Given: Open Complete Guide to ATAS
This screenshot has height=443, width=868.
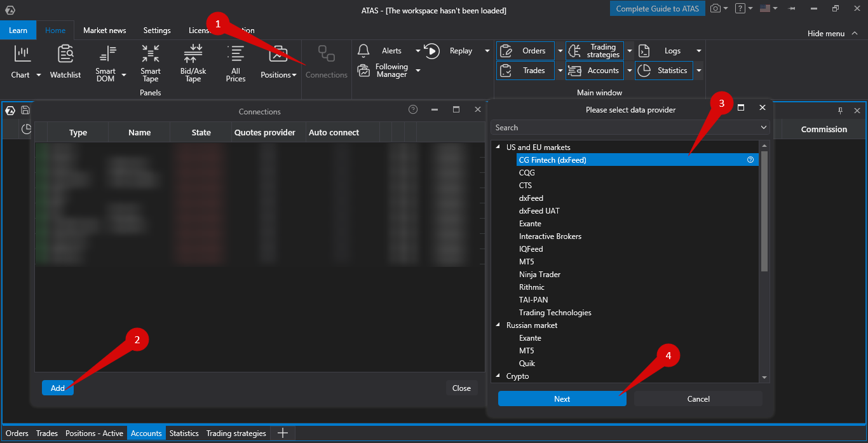Looking at the screenshot, I should pyautogui.click(x=657, y=8).
